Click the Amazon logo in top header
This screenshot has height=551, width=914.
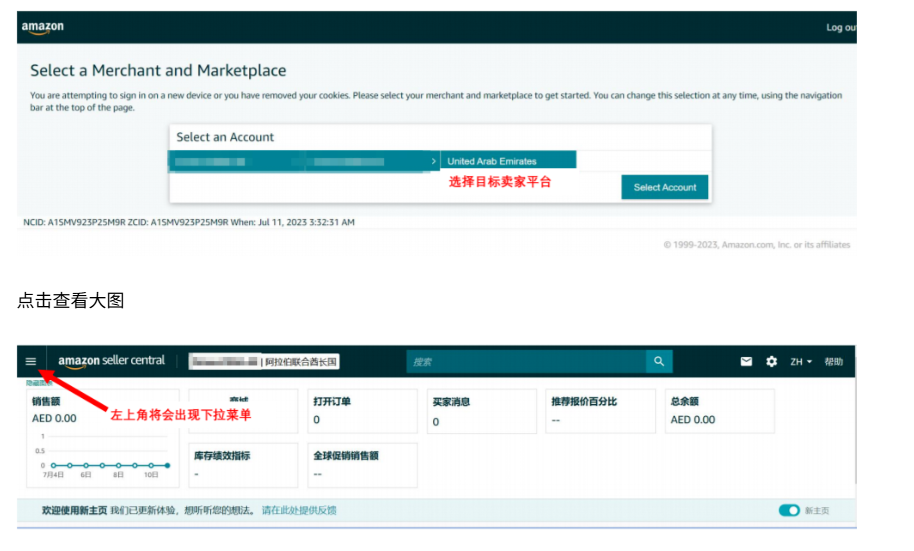(x=42, y=28)
